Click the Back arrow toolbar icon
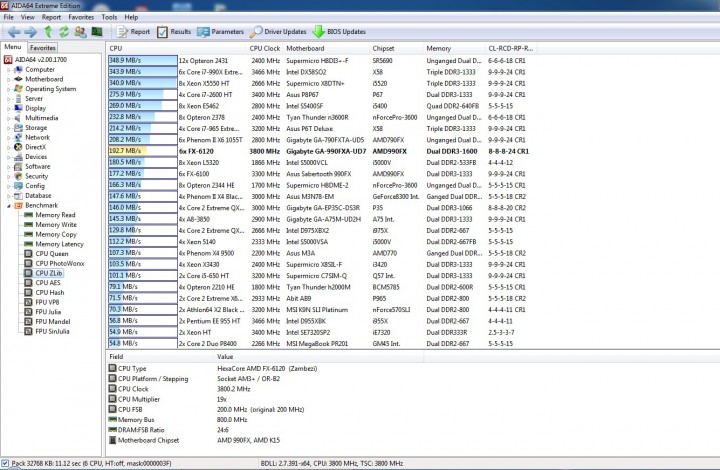This screenshot has height=470, width=720. [14, 32]
